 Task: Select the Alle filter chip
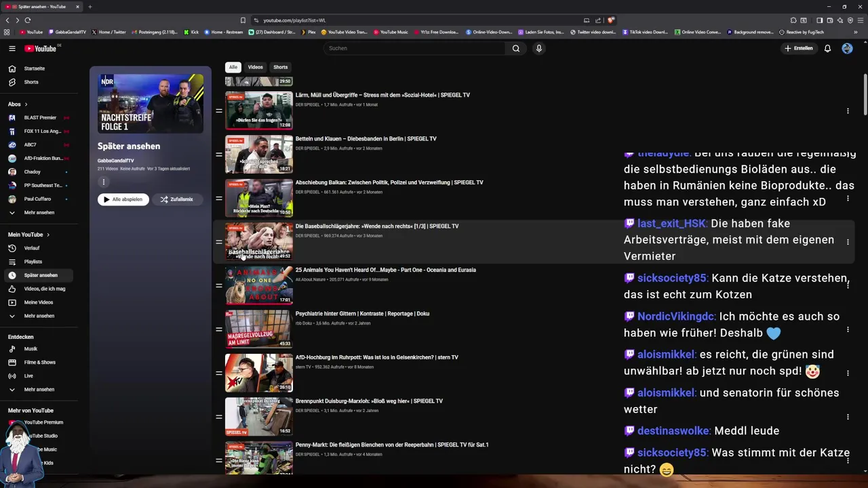pyautogui.click(x=233, y=67)
